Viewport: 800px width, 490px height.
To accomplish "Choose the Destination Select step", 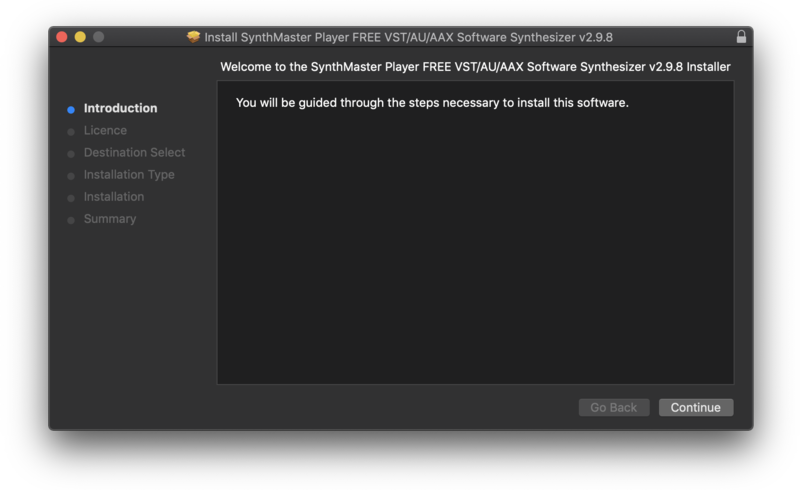I will coord(134,152).
